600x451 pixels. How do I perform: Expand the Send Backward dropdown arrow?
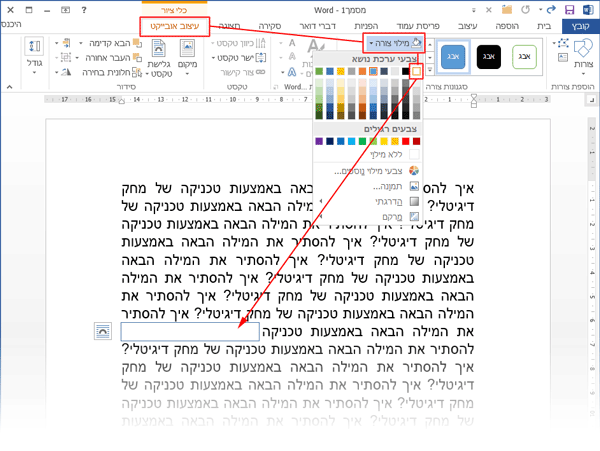[77, 58]
